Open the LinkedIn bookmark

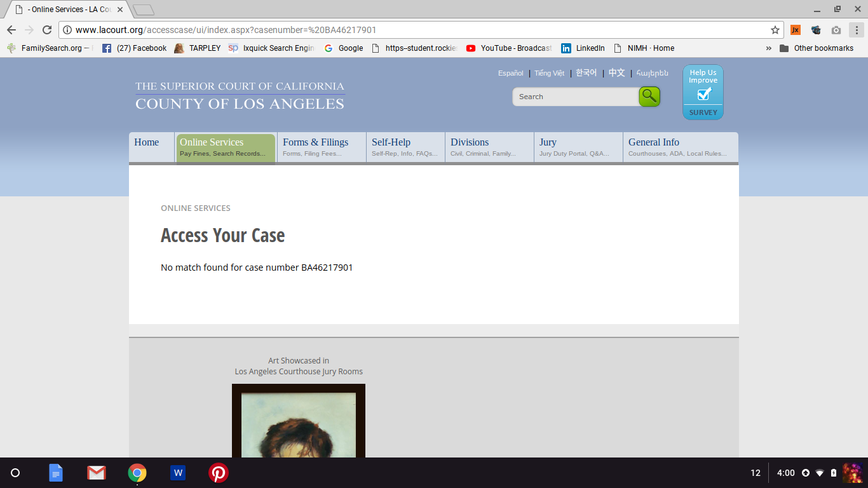(583, 48)
